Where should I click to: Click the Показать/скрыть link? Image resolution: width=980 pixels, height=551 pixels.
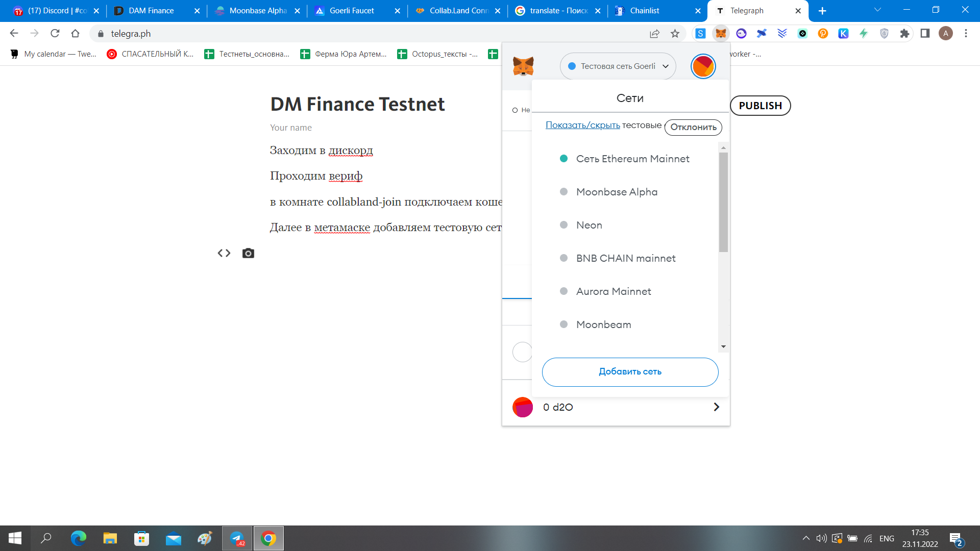click(582, 125)
